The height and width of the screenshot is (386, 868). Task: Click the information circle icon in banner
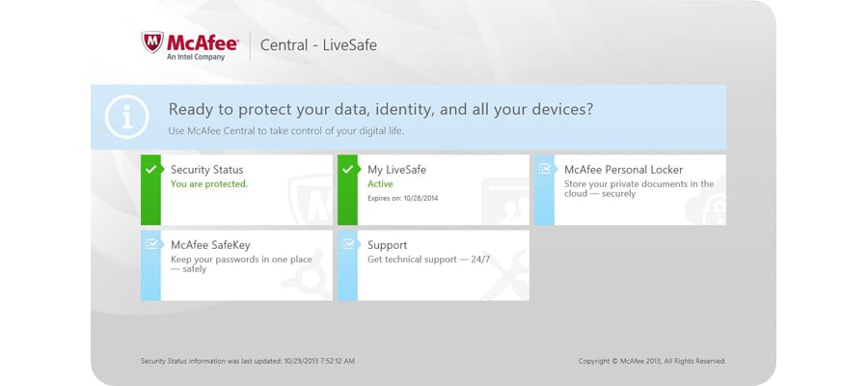coord(127,117)
